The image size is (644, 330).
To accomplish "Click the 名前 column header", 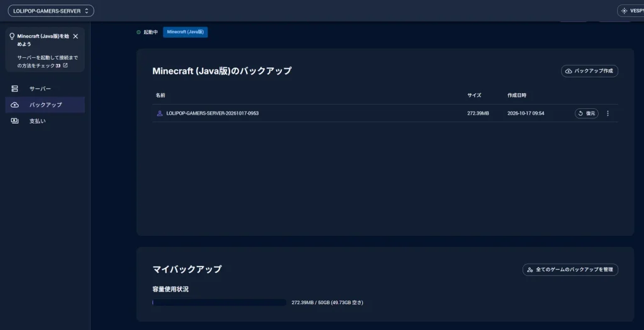I will (160, 95).
